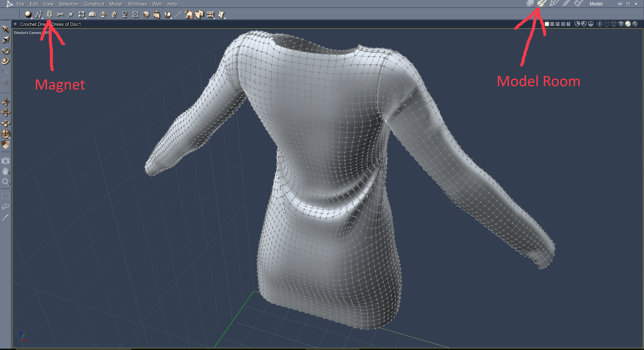Click the dashed 3D axis gizmo icon
This screenshot has height=350, width=644.
pyautogui.click(x=607, y=24)
